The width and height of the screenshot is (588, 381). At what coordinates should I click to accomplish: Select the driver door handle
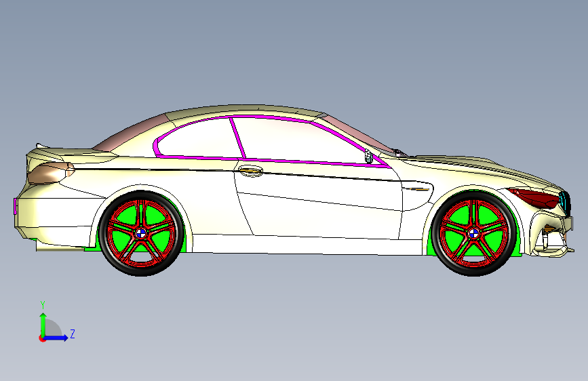[x=251, y=172]
